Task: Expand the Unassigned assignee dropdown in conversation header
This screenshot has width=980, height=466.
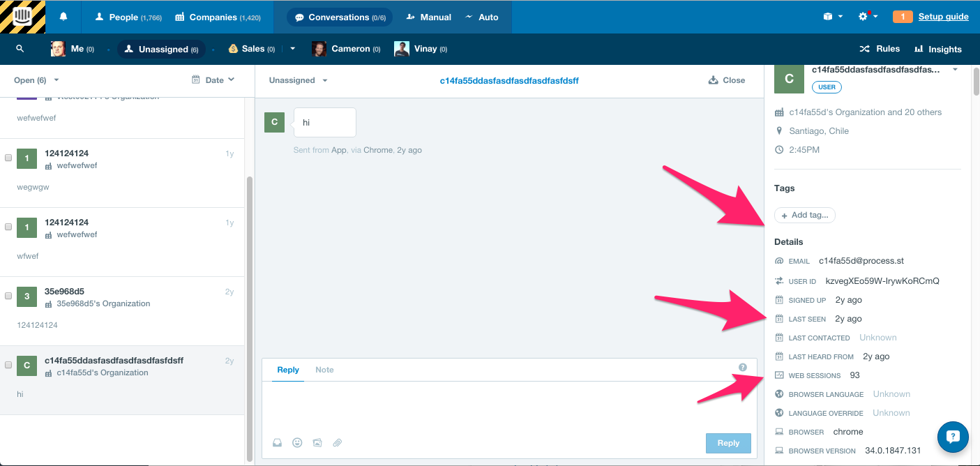Action: [x=299, y=80]
